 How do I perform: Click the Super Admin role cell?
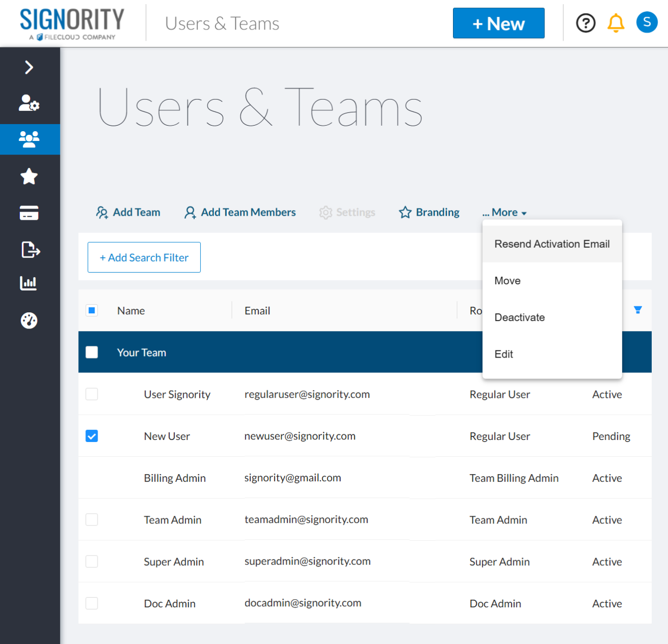coord(499,562)
